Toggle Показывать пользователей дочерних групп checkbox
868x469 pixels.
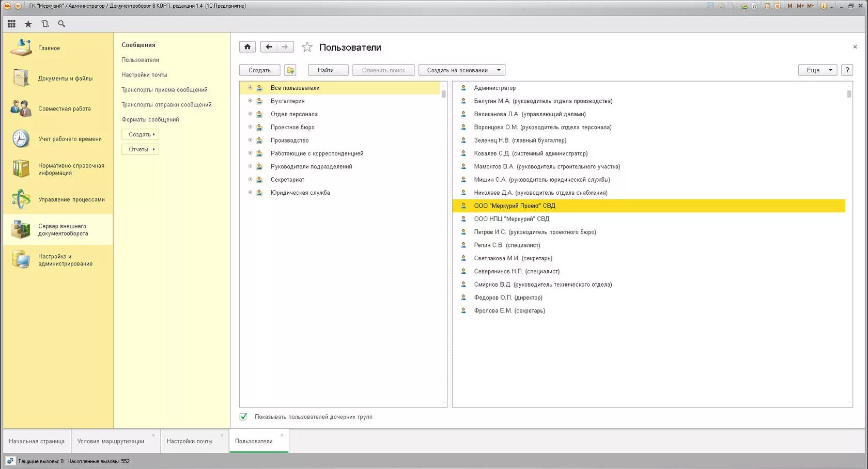coord(243,417)
